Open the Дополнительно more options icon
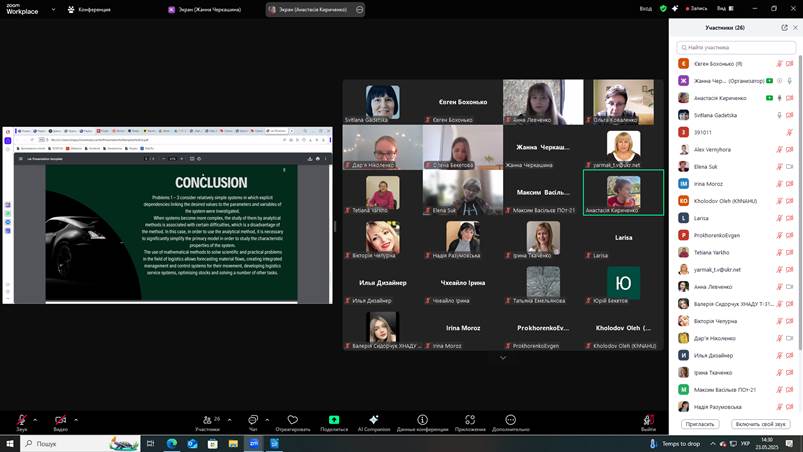The height and width of the screenshot is (452, 803). 510,420
